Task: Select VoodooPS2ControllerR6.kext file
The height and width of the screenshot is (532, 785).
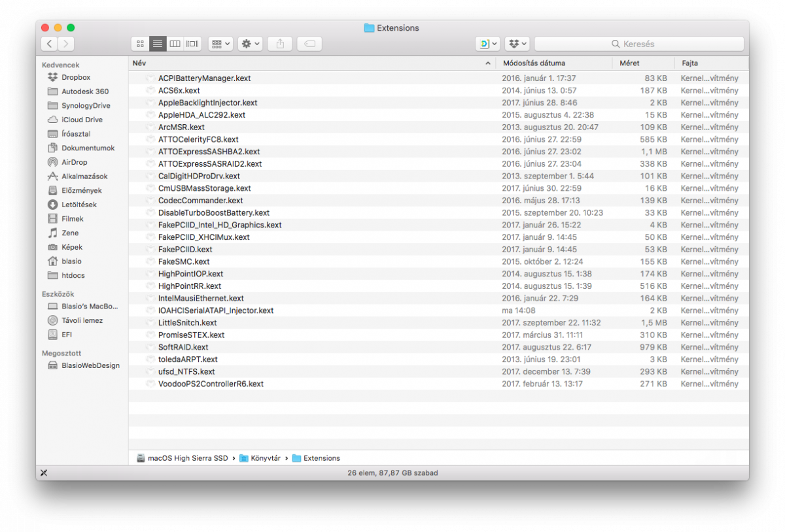Action: (438, 384)
